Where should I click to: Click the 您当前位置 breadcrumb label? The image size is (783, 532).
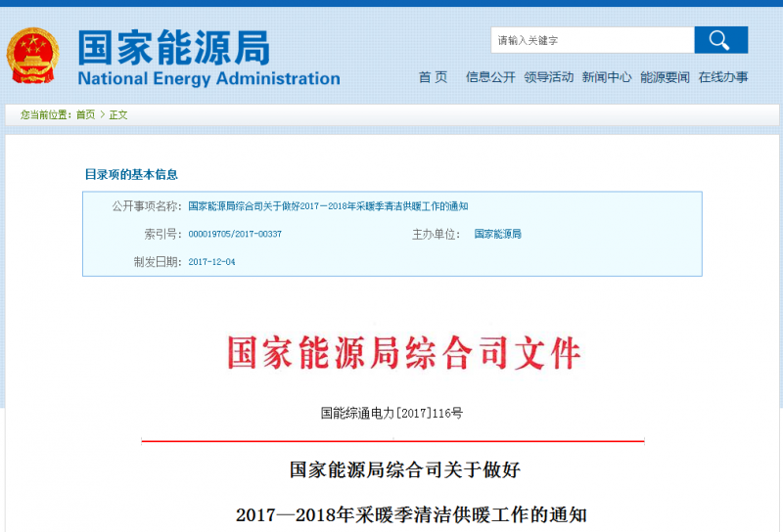point(46,114)
